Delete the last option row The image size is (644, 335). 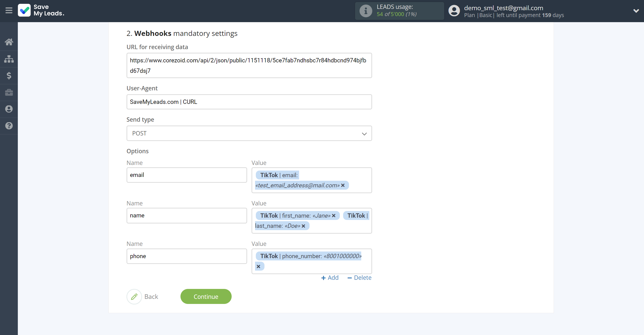click(359, 278)
